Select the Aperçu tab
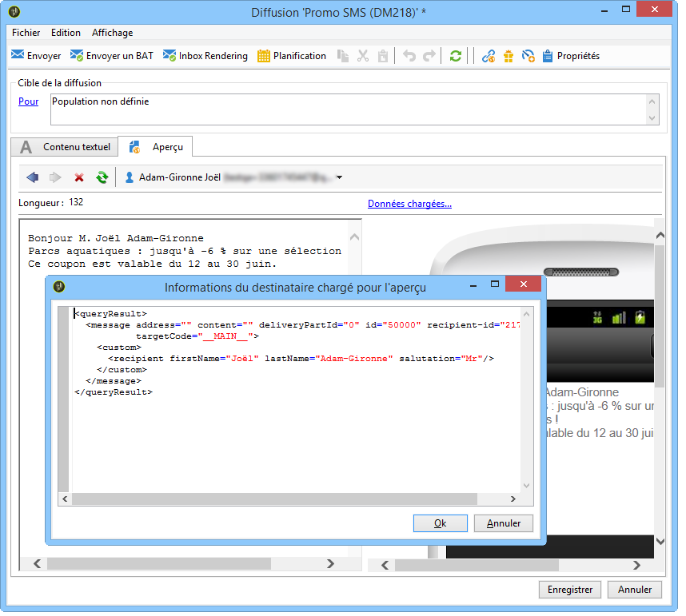Screen dimensions: 686x616 pos(155,147)
